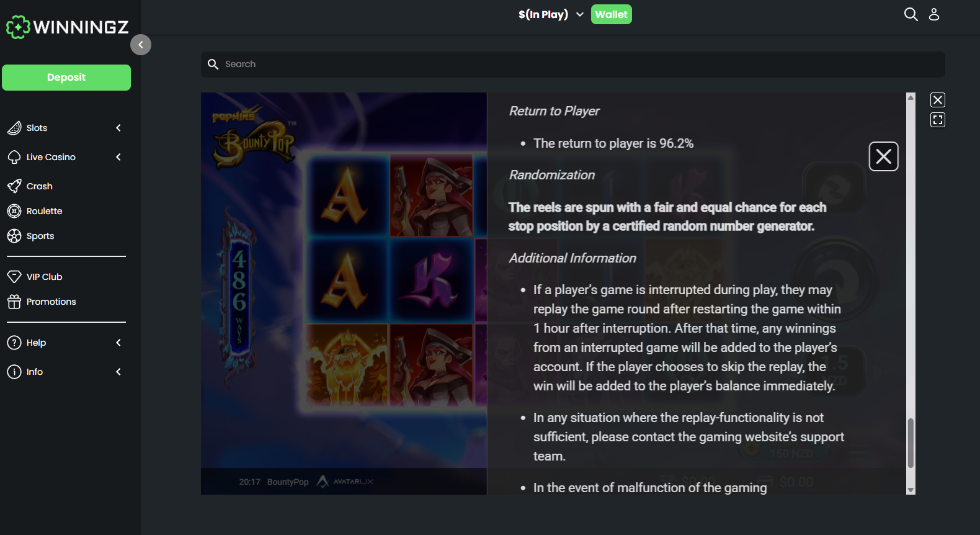Expand the Help submenu chevron
The image size is (980, 535).
[118, 343]
